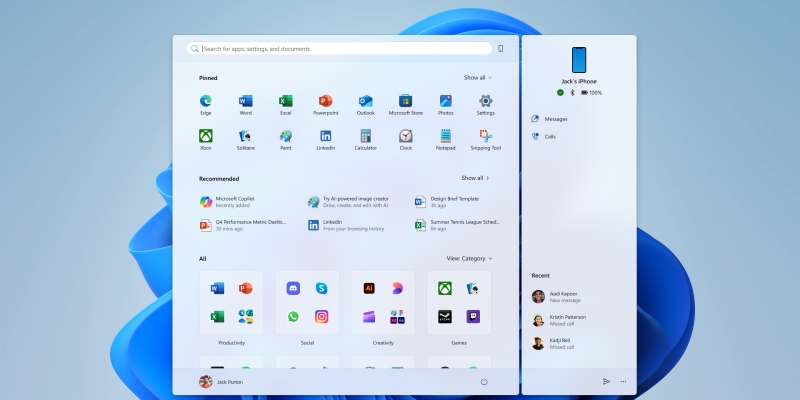Open Twitch in Games category
The height and width of the screenshot is (400, 800).
[x=473, y=317]
